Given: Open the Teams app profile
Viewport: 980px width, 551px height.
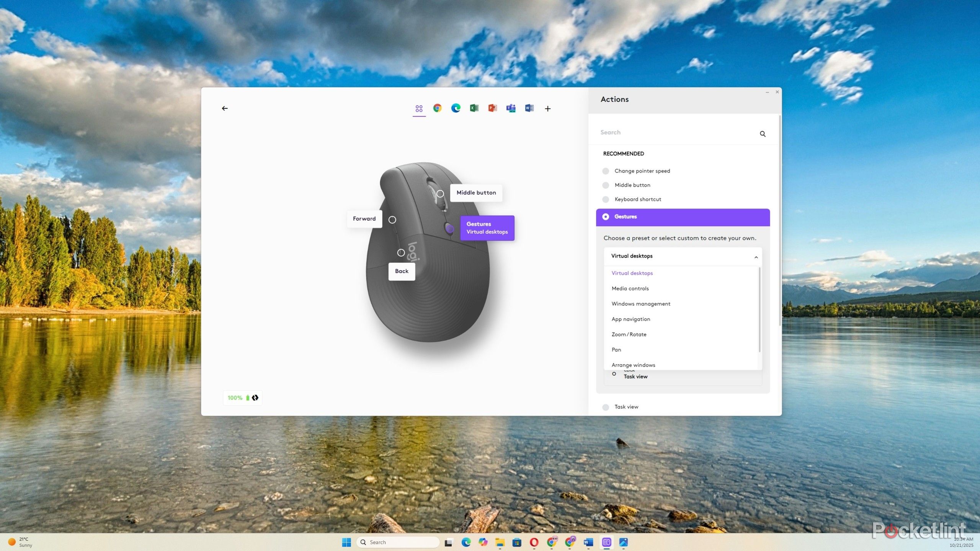Looking at the screenshot, I should point(511,108).
